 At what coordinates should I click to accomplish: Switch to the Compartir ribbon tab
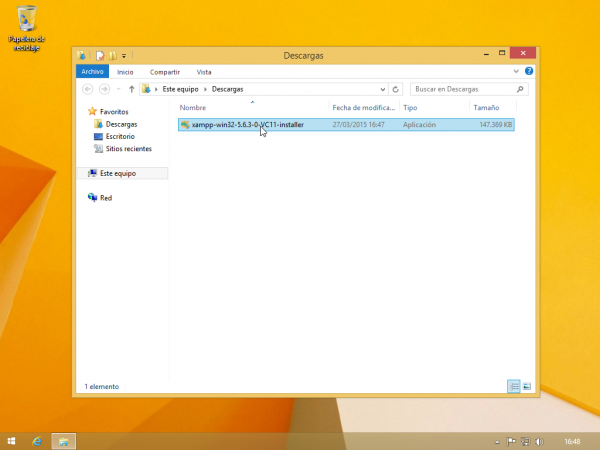click(165, 72)
